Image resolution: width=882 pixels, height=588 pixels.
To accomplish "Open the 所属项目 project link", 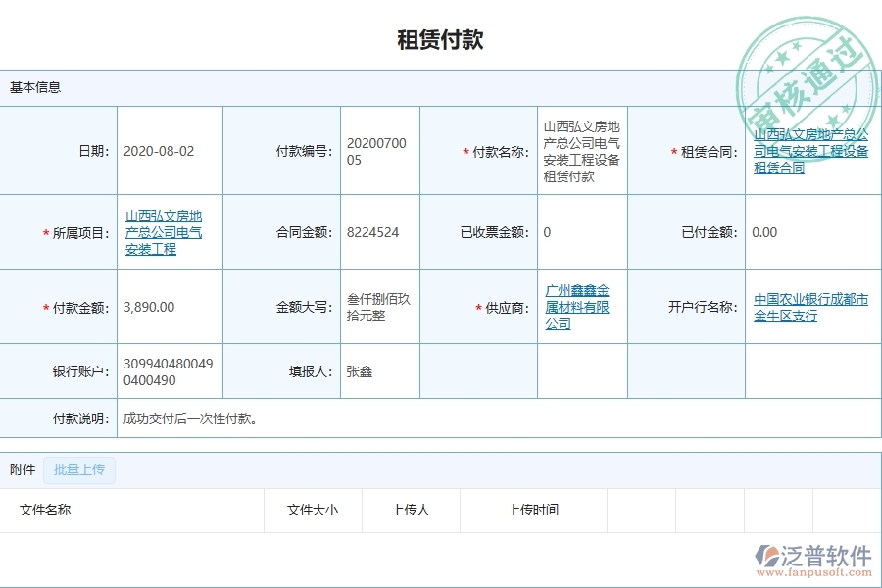I will tap(167, 232).
